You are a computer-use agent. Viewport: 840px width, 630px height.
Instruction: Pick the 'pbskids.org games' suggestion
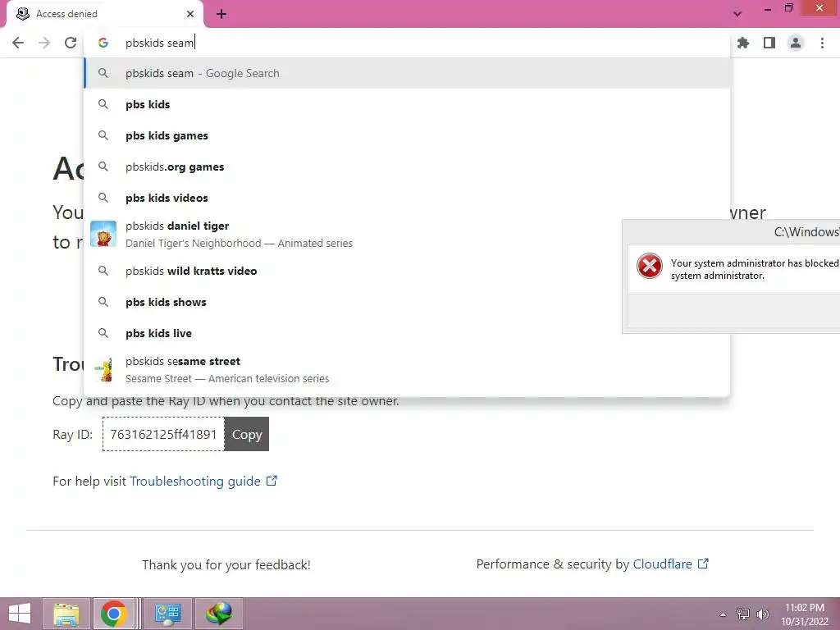407,167
